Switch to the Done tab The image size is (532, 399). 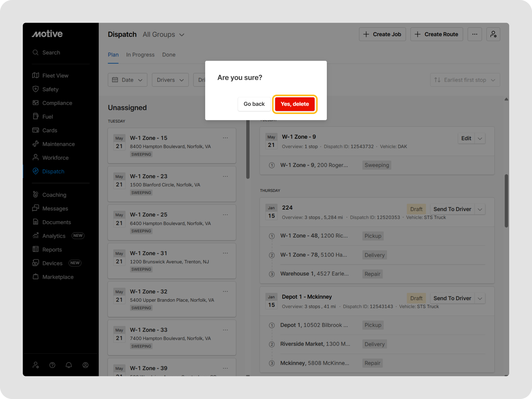[x=169, y=55]
